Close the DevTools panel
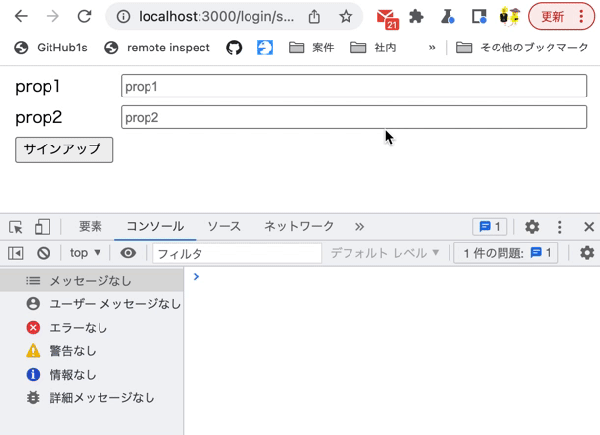The width and height of the screenshot is (600, 435). point(589,227)
